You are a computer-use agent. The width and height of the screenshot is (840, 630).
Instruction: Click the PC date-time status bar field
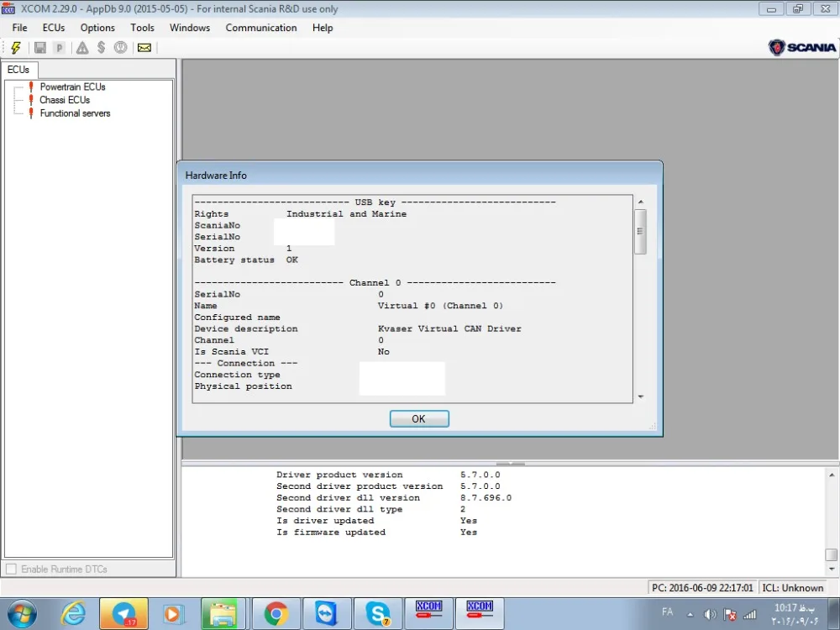click(x=702, y=588)
